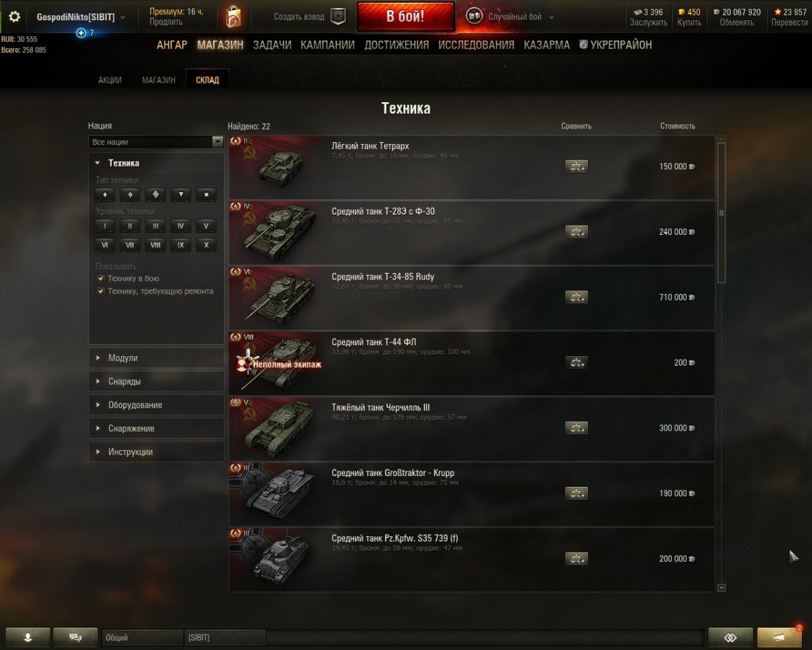Toggle tier VIII vehicle level filter

tap(156, 245)
